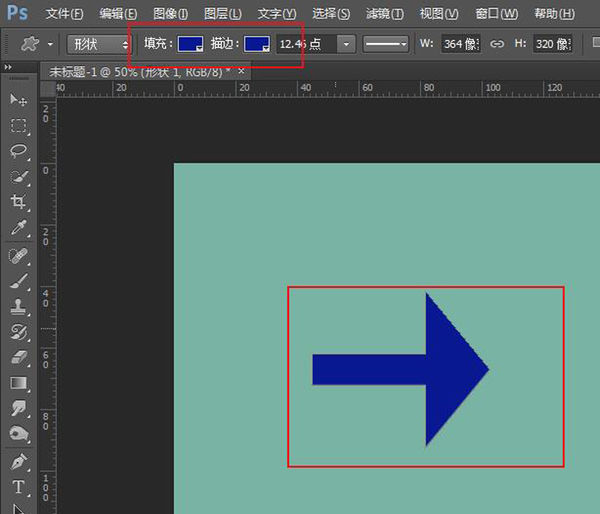Viewport: 600px width, 514px height.
Task: Close the 未标题-1 document tab
Action: 241,71
